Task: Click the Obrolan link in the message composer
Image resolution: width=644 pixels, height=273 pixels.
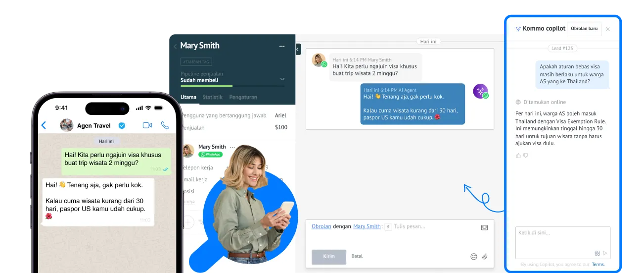Action: click(322, 226)
